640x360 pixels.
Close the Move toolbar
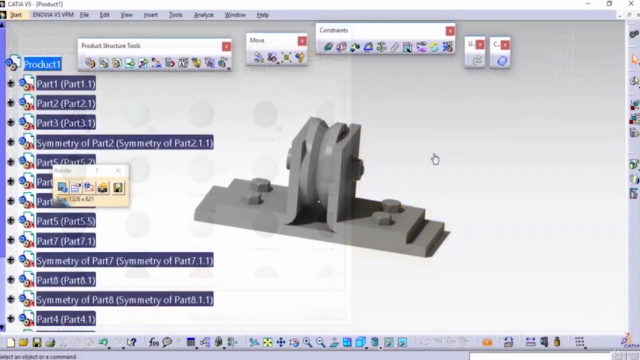pos(302,41)
